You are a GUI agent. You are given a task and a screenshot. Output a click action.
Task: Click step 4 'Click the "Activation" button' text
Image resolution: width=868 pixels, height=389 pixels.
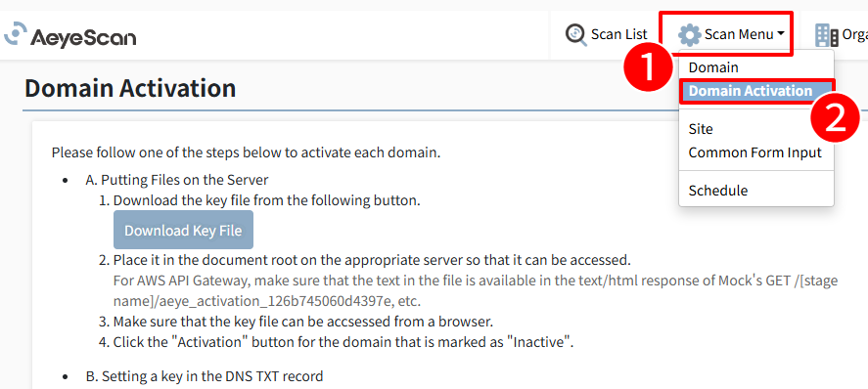pos(343,342)
